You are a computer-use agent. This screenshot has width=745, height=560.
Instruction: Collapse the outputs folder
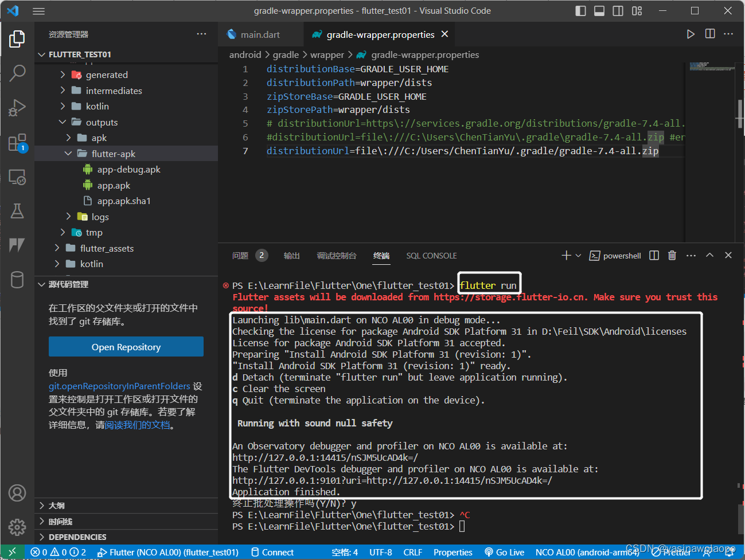coord(126,122)
